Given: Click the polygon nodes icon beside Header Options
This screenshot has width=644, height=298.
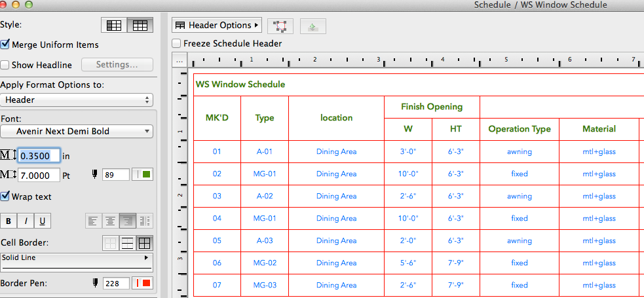Looking at the screenshot, I should click(280, 26).
